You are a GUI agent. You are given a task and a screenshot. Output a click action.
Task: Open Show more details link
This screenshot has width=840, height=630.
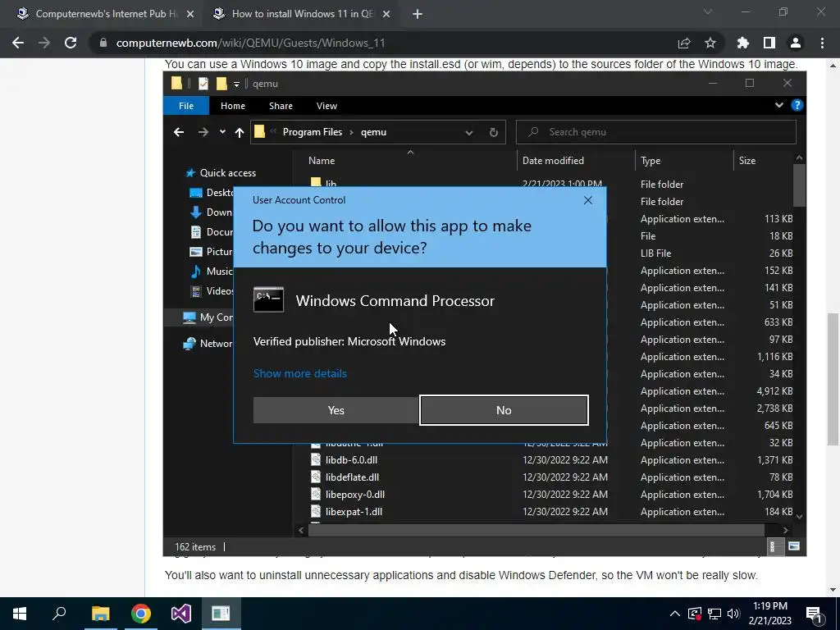click(x=300, y=373)
